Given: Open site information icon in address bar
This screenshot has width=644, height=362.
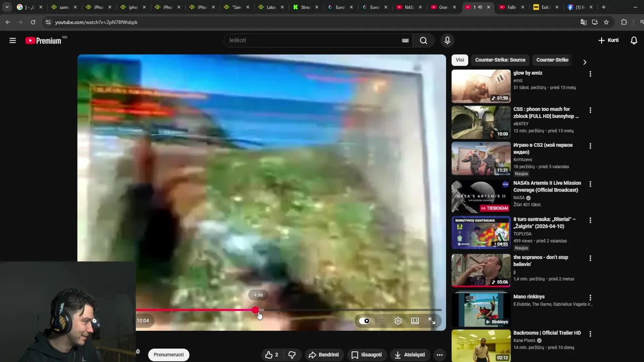Looking at the screenshot, I should [x=48, y=22].
